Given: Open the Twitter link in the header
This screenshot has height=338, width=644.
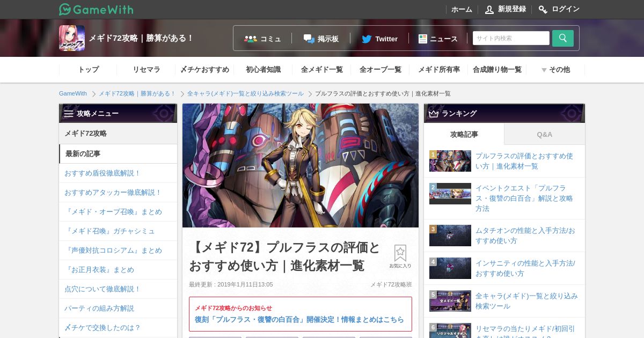Looking at the screenshot, I should point(379,39).
